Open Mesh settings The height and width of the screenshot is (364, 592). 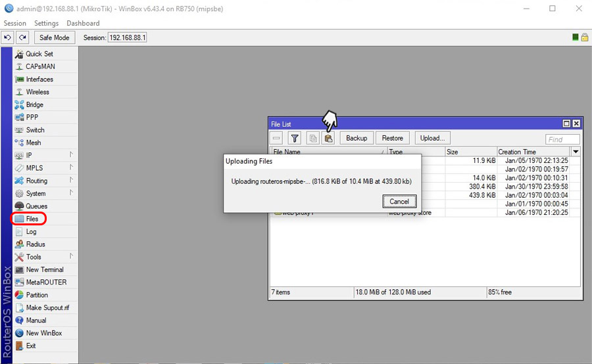45,143
